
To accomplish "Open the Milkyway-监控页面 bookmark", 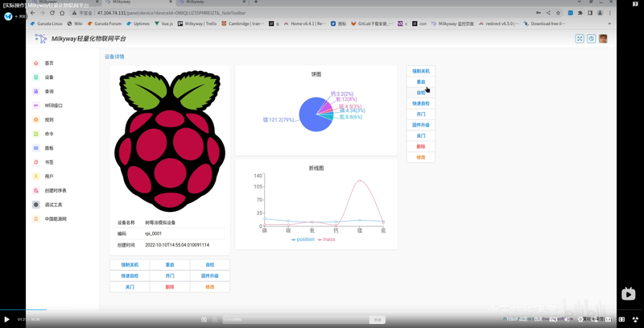I will (x=452, y=24).
